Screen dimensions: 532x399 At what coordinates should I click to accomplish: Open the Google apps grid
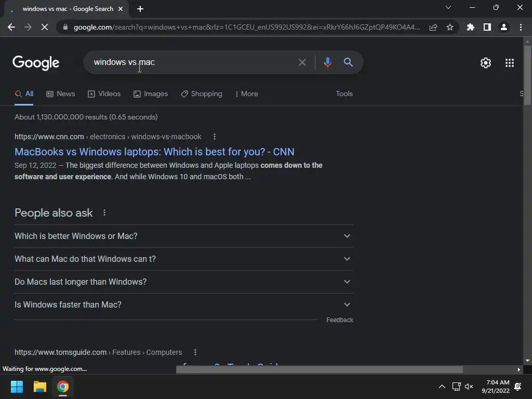[x=510, y=63]
